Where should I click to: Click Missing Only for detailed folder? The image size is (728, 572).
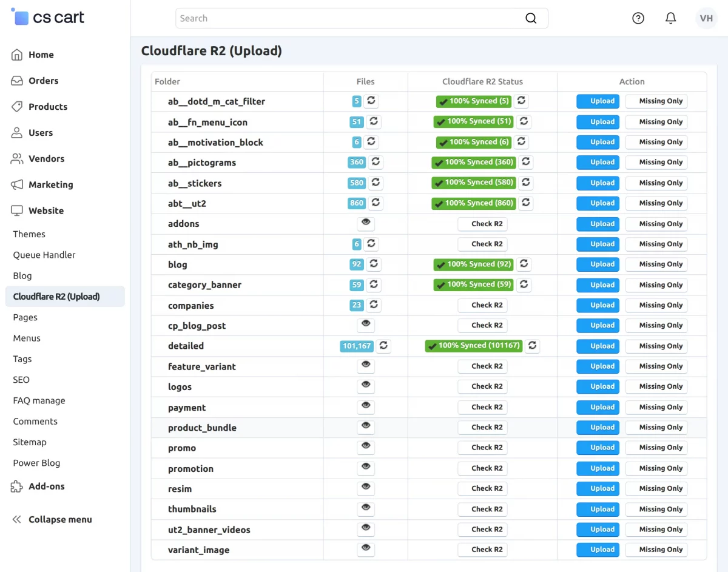[656, 346]
